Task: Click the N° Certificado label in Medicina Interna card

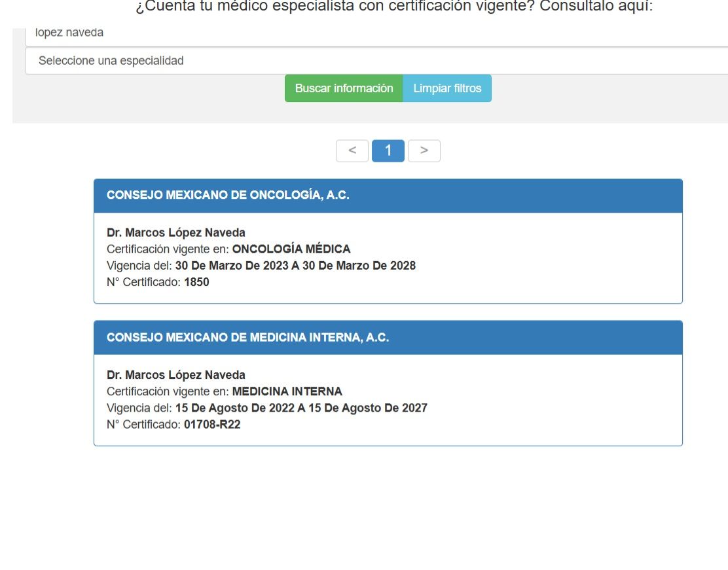Action: 143,425
